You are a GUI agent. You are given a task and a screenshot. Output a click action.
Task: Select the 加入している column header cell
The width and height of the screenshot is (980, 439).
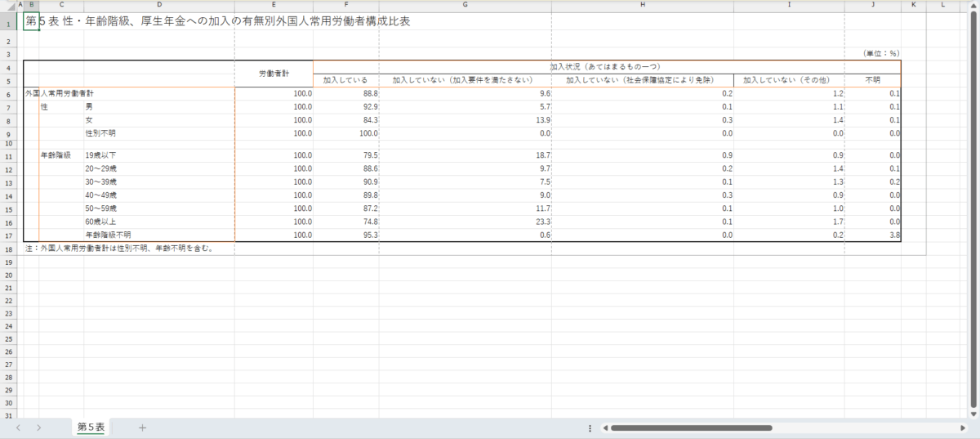tap(345, 80)
